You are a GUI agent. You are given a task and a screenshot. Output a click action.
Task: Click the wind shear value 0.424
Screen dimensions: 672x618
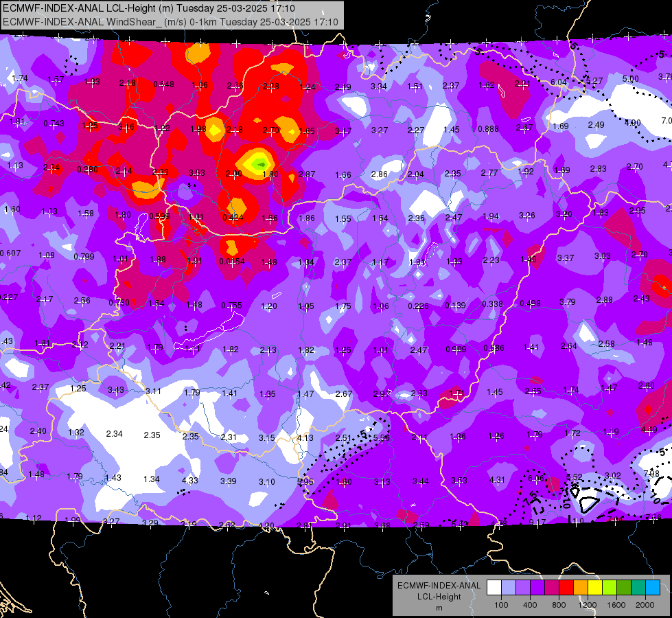[x=233, y=218]
